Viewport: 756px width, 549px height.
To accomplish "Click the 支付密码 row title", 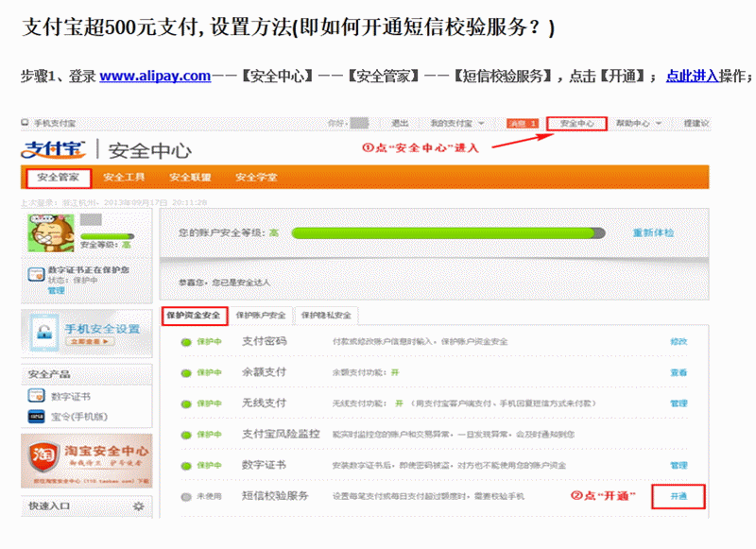I will 265,341.
